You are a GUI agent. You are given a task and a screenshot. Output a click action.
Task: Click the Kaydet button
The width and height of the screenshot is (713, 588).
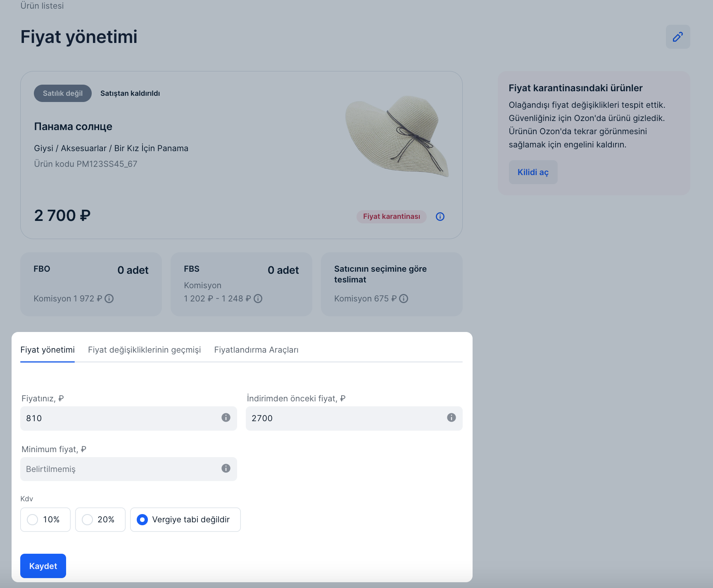pos(43,566)
